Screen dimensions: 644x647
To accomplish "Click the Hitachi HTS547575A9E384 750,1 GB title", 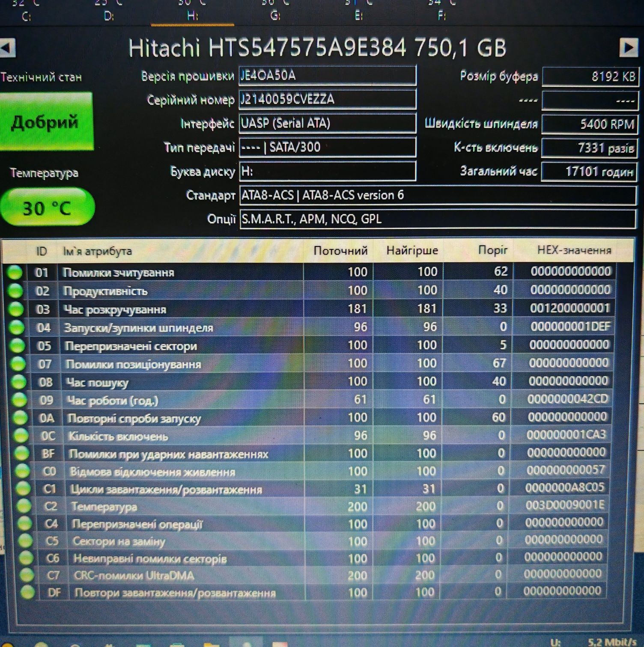I will pyautogui.click(x=317, y=48).
